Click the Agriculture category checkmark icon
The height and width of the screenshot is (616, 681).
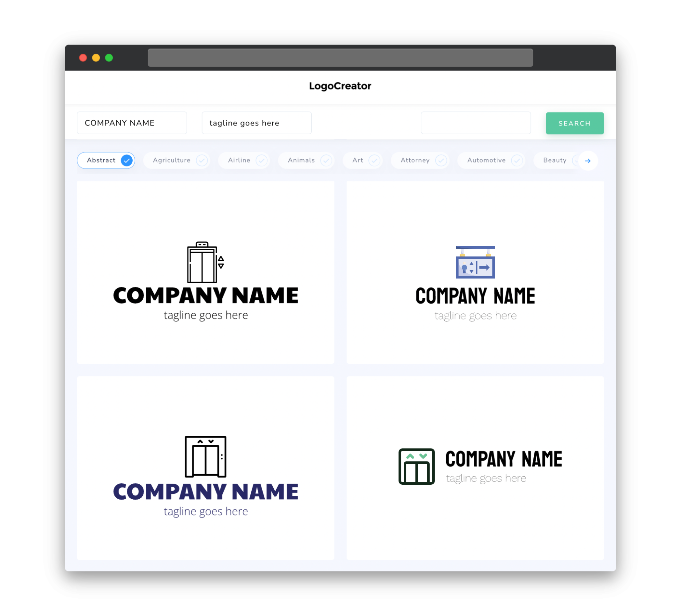click(x=202, y=160)
